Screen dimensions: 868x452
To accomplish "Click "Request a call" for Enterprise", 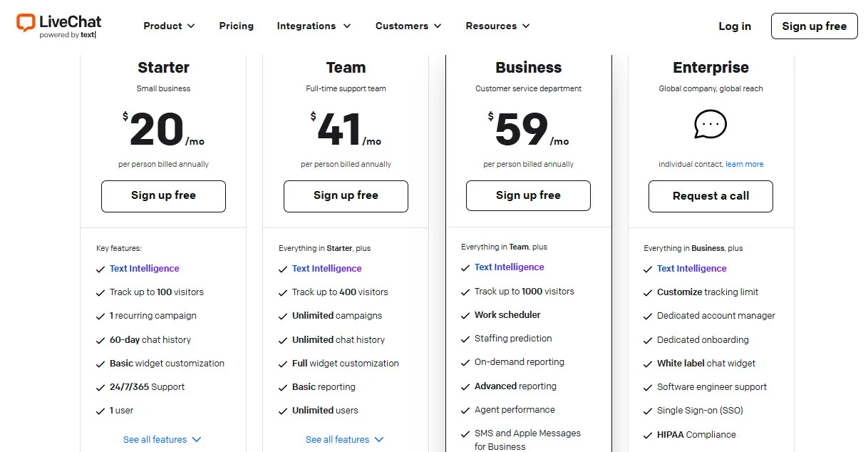I will point(711,196).
